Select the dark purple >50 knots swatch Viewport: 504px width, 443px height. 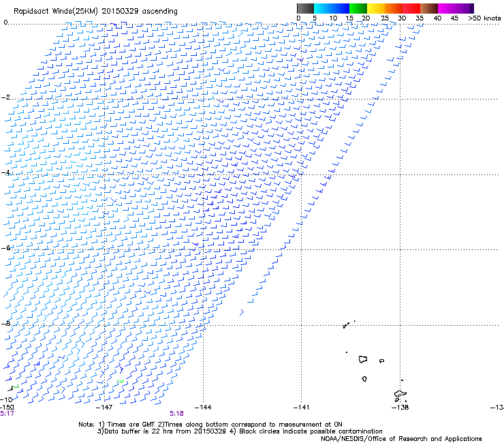pyautogui.click(x=471, y=8)
